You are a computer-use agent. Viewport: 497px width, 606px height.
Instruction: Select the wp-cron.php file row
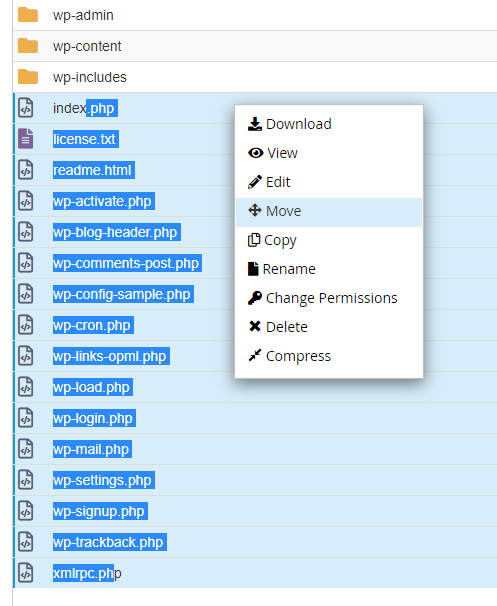[255, 325]
